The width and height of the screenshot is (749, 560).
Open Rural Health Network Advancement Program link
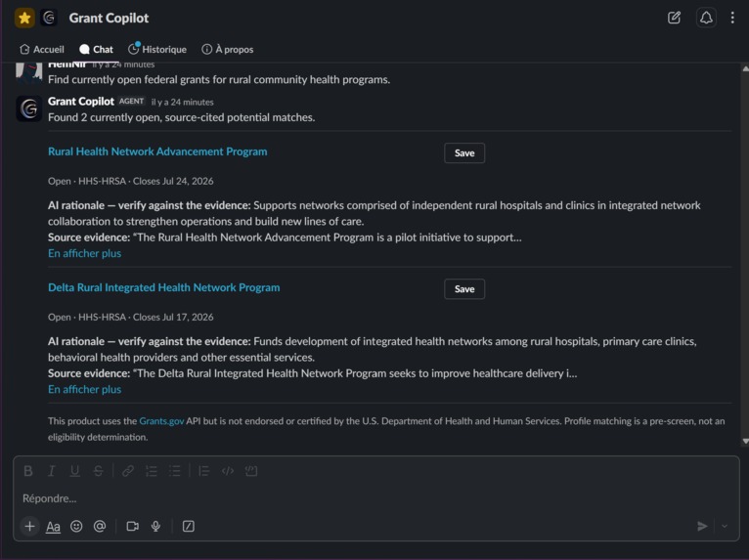[157, 151]
